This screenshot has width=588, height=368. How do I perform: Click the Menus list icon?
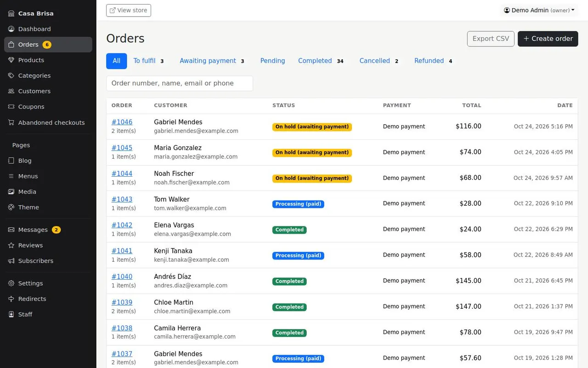pos(11,176)
